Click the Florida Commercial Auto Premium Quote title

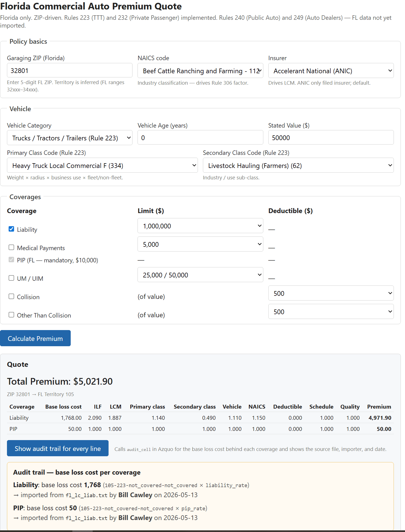click(x=91, y=6)
